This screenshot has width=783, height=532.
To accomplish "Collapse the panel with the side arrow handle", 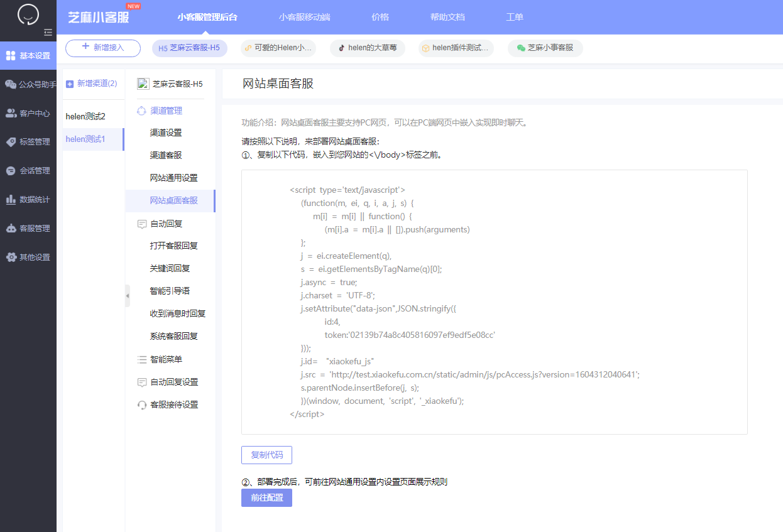I will point(128,295).
